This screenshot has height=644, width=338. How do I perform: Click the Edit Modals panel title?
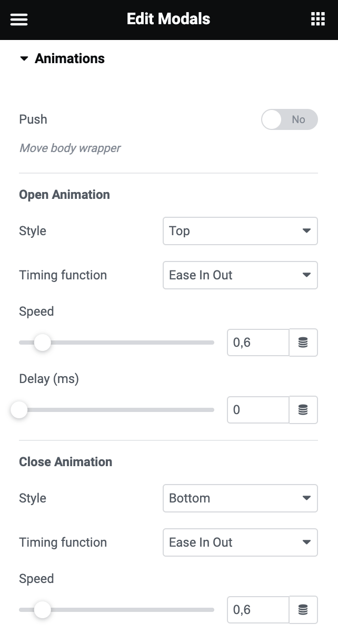pyautogui.click(x=168, y=19)
